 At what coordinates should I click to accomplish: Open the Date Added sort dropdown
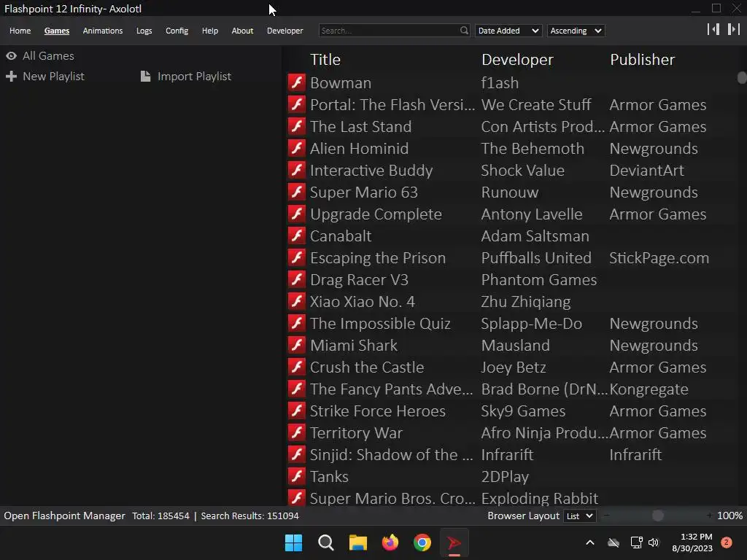click(x=508, y=31)
